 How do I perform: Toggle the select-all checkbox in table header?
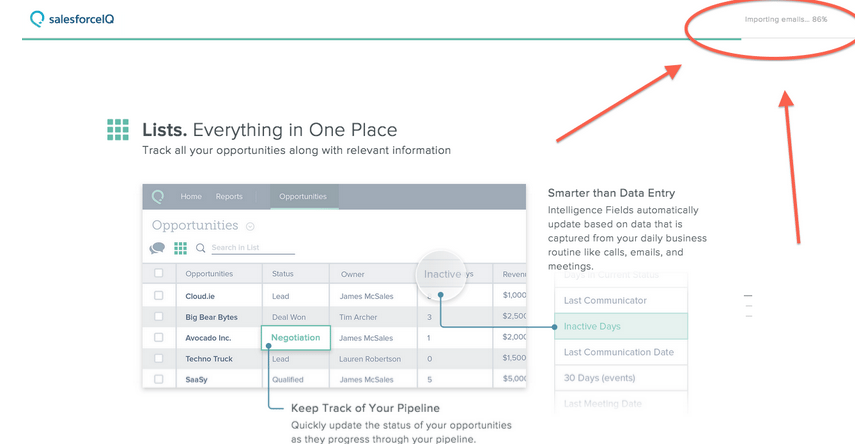point(159,273)
